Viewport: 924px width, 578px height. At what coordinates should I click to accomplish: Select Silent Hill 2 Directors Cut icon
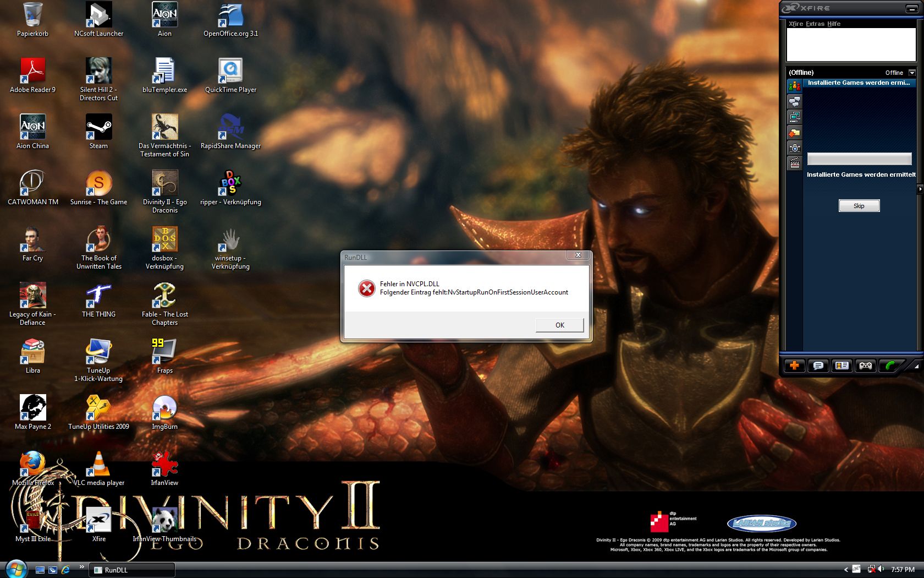pos(98,80)
